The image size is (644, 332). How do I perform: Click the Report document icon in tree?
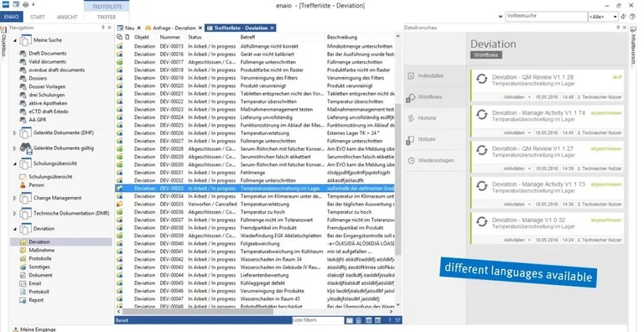[x=23, y=300]
